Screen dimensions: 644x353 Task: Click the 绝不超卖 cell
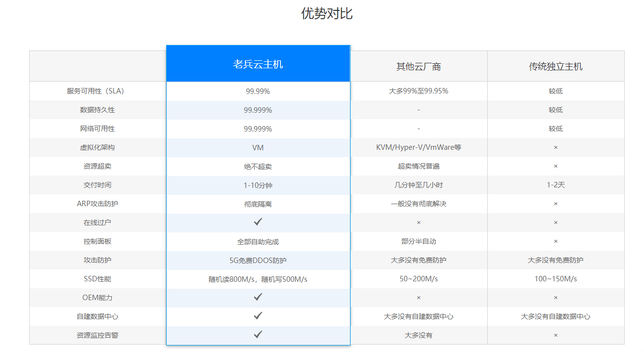(x=258, y=167)
